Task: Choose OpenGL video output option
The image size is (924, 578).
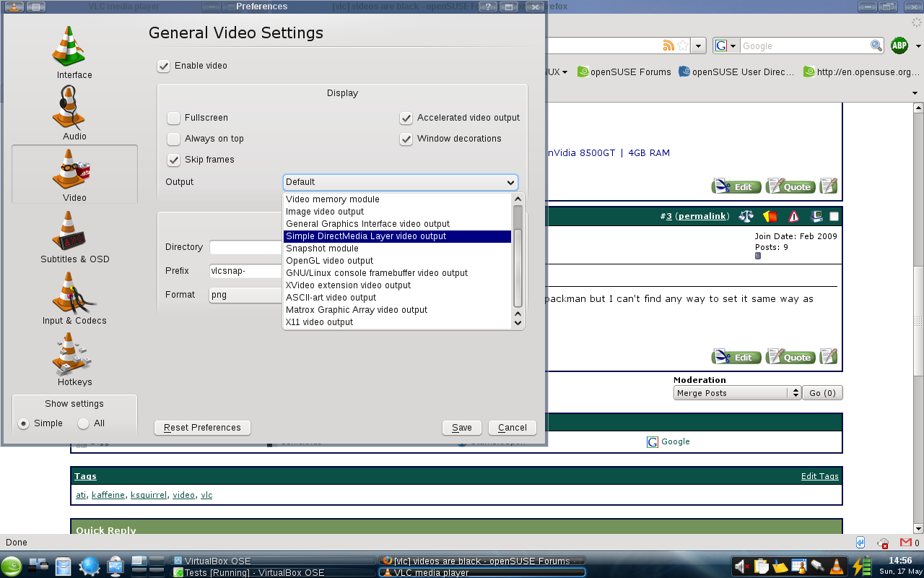Action: 397,261
